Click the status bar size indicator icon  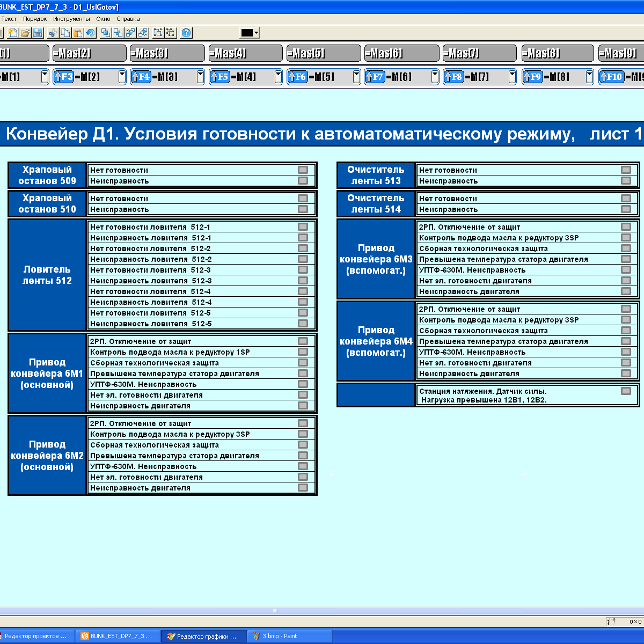click(x=611, y=621)
